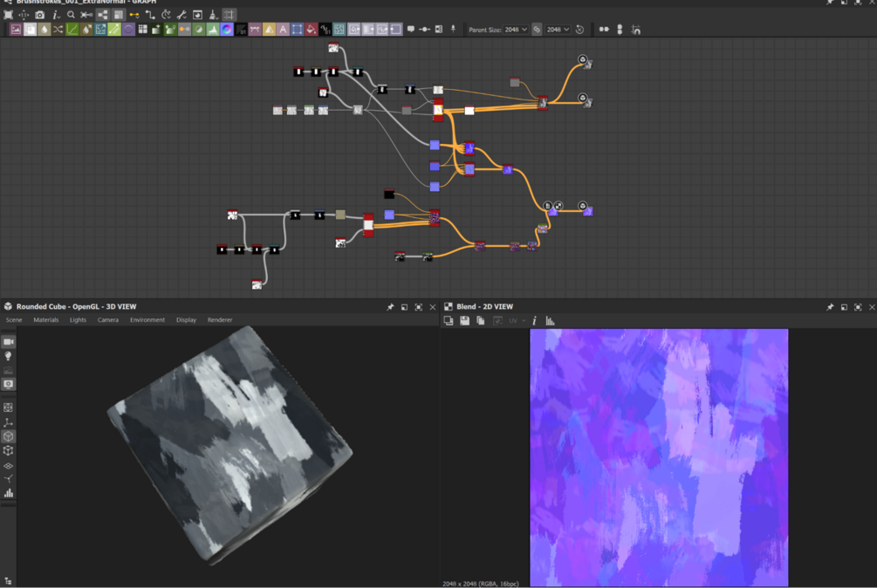
Task: Add a Blend node from toolbar
Action: 30,30
